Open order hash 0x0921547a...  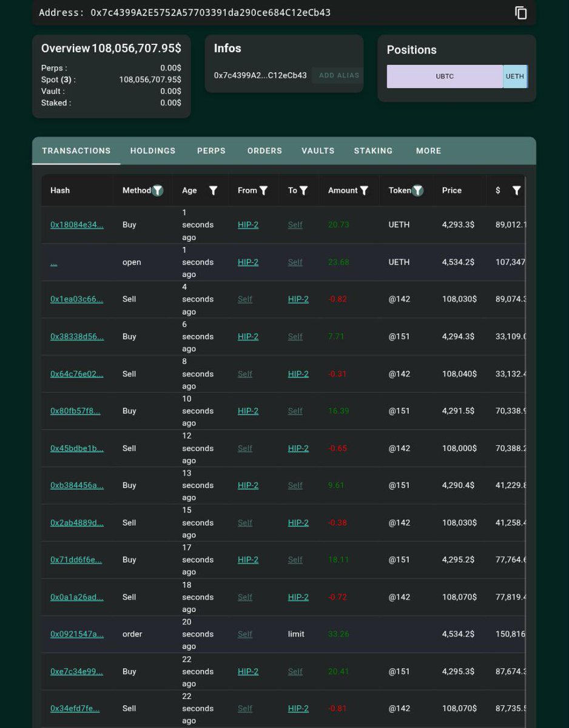pyautogui.click(x=77, y=634)
